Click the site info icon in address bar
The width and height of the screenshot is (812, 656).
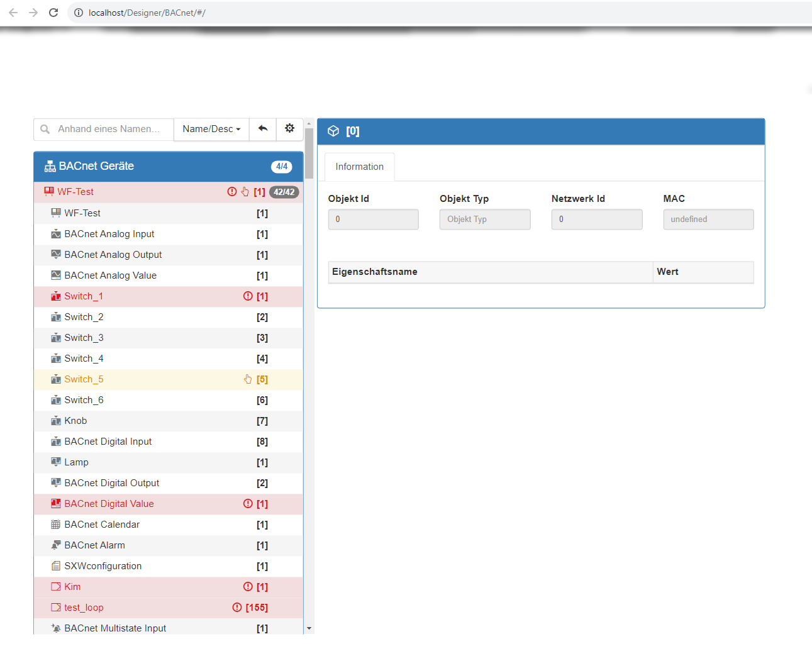[79, 13]
